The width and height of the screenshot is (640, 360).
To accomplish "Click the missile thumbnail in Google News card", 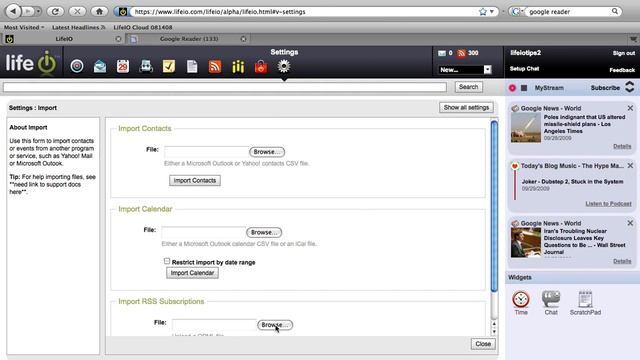I will (526, 128).
